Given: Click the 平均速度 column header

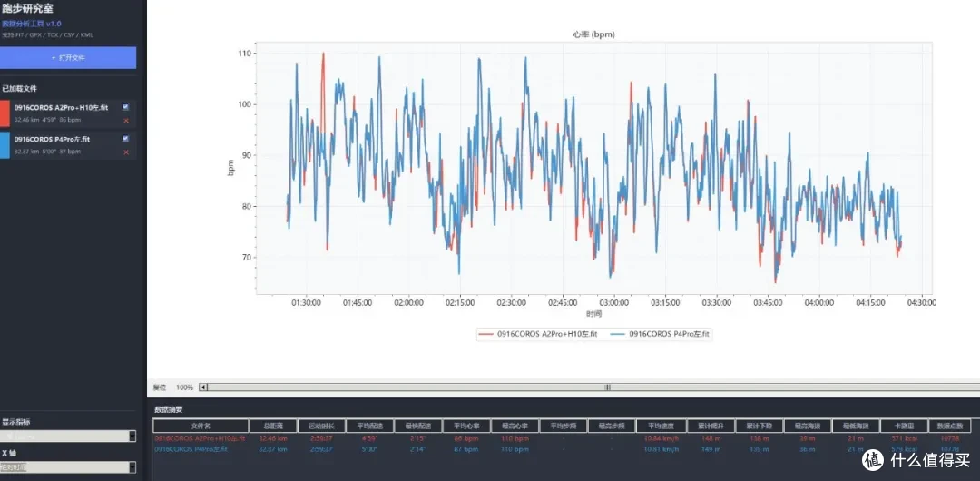Looking at the screenshot, I should click(x=661, y=426).
